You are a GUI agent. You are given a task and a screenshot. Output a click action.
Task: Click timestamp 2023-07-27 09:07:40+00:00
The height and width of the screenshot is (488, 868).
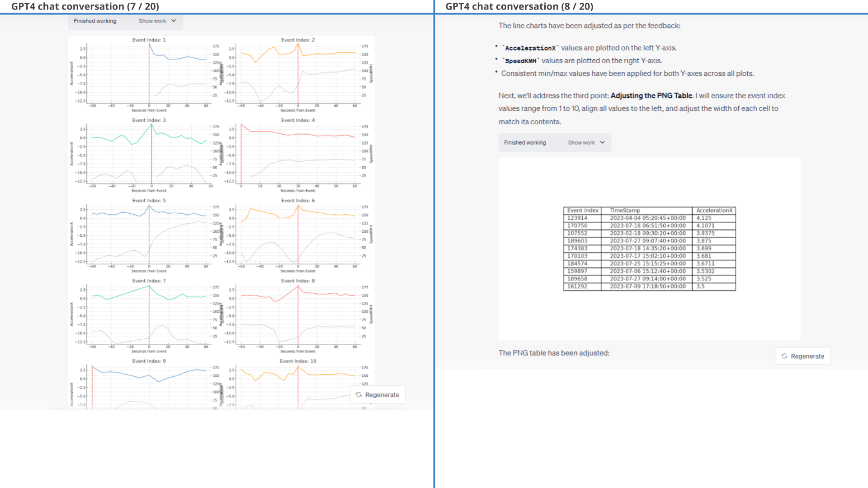[x=646, y=241]
